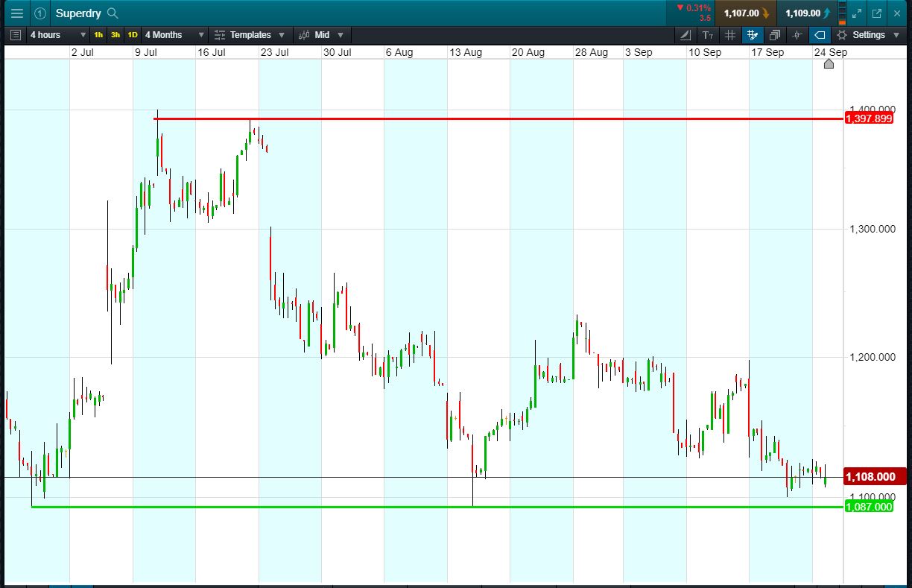
Task: Expand the Templates dropdown
Action: (x=250, y=35)
